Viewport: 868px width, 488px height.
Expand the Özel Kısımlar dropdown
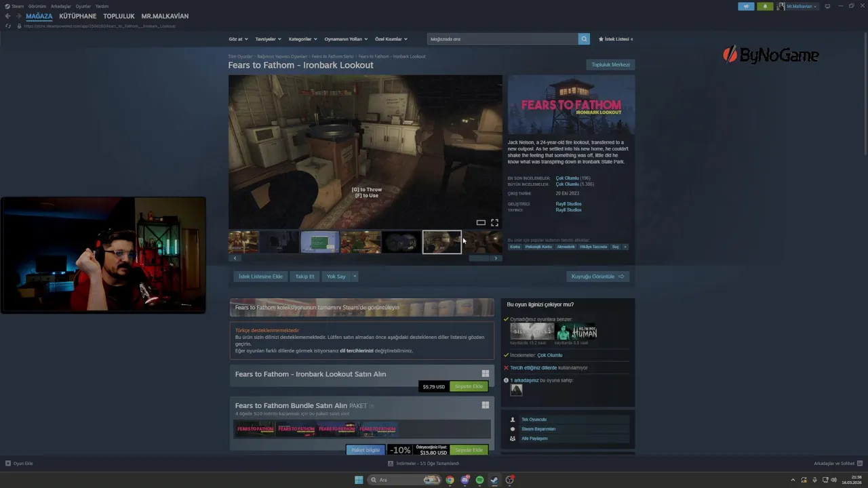coord(391,39)
